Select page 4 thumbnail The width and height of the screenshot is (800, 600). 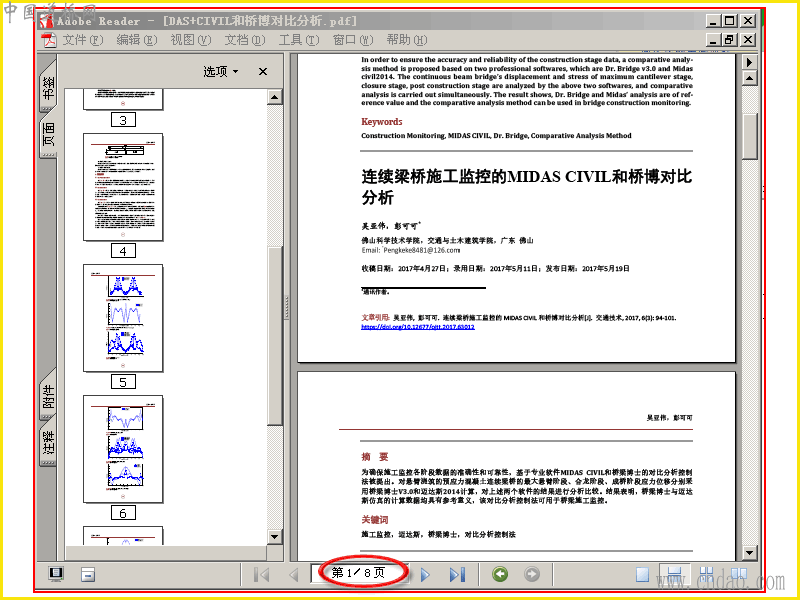(x=123, y=187)
